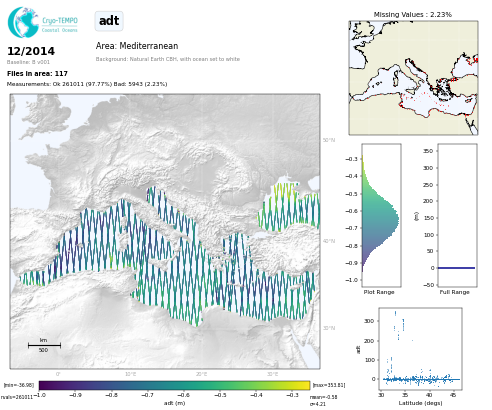This screenshot has height=410, width=492.
Task: Click the adt versus Latitude scatter plot
Action: 420,349
